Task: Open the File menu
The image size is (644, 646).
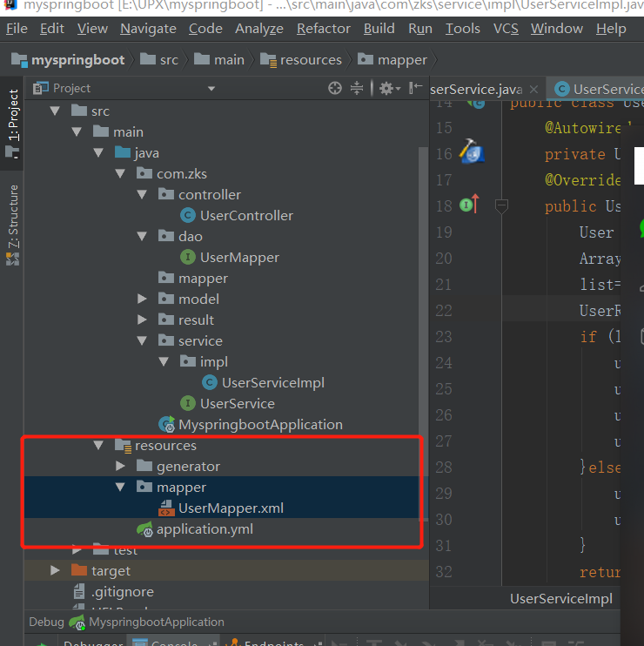Action: click(17, 29)
